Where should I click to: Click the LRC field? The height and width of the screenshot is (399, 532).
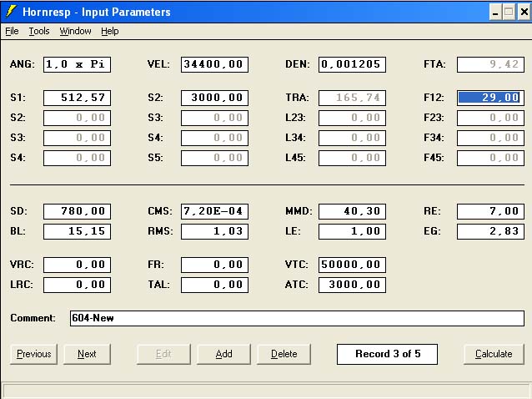77,285
